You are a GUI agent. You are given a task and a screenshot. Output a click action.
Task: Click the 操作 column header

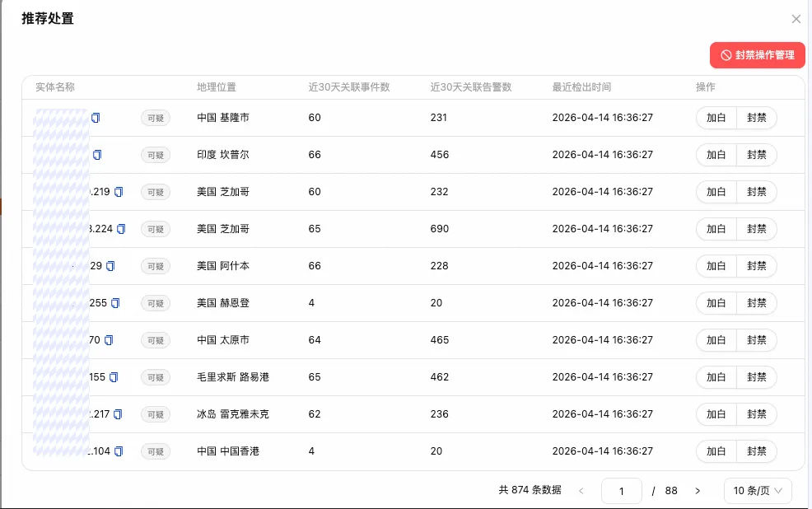tap(705, 87)
